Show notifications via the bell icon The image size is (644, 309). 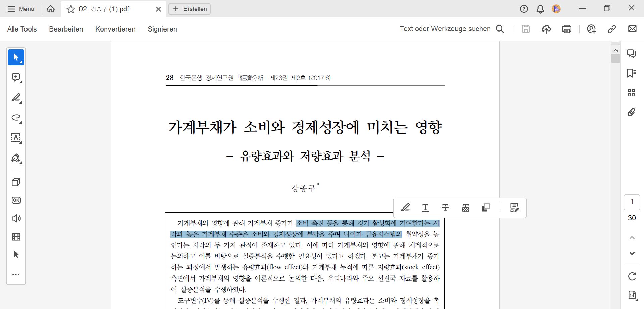coord(540,9)
